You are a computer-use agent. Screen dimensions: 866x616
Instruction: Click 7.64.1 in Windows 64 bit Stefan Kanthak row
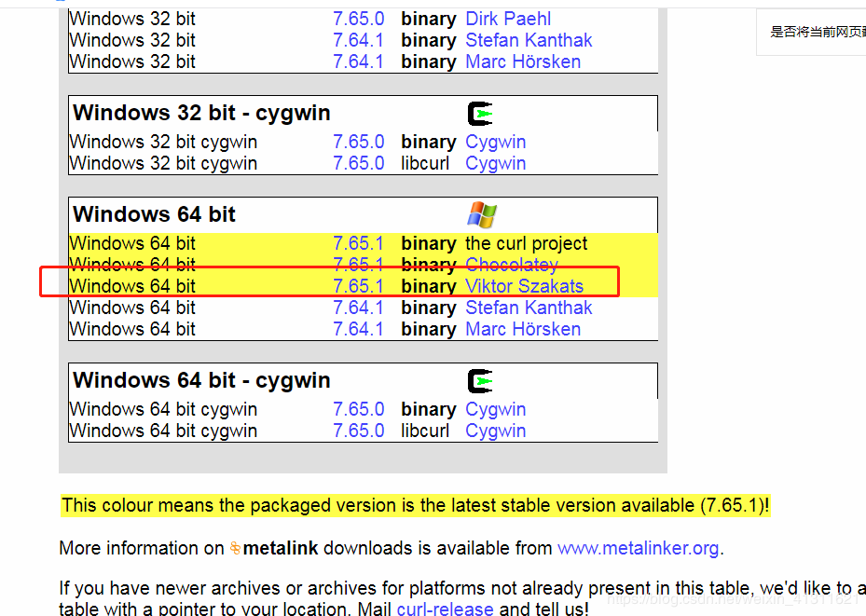[x=359, y=308]
